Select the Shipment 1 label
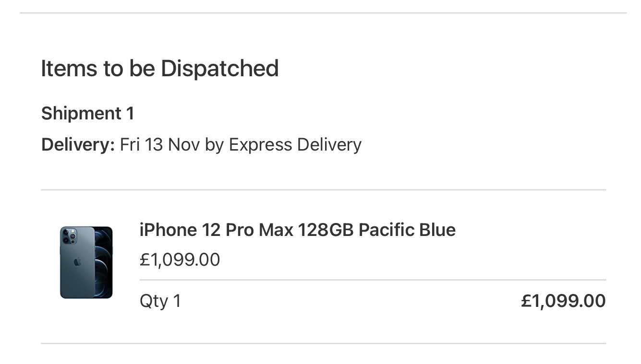641x364 pixels. [87, 114]
